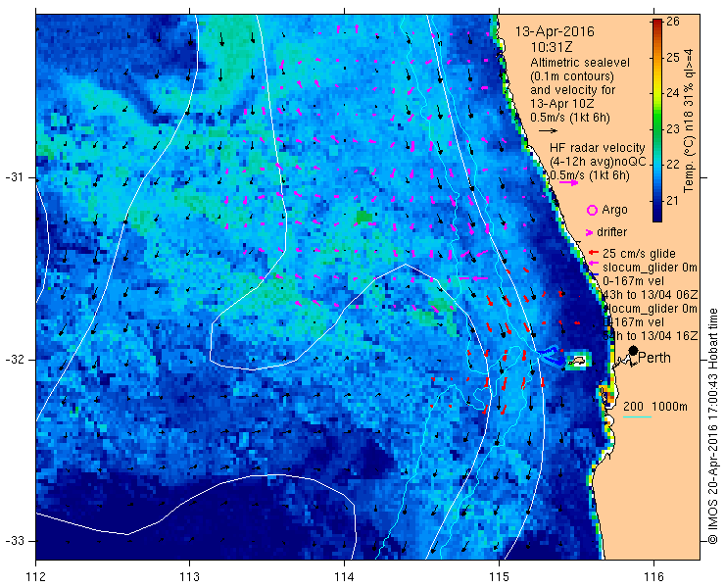Click the 13-Apr-2016 date label
Viewport: 725px width, 588px height.
[555, 31]
